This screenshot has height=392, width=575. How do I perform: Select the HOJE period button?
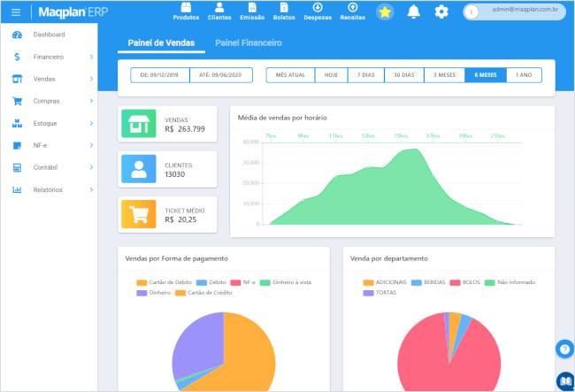331,75
